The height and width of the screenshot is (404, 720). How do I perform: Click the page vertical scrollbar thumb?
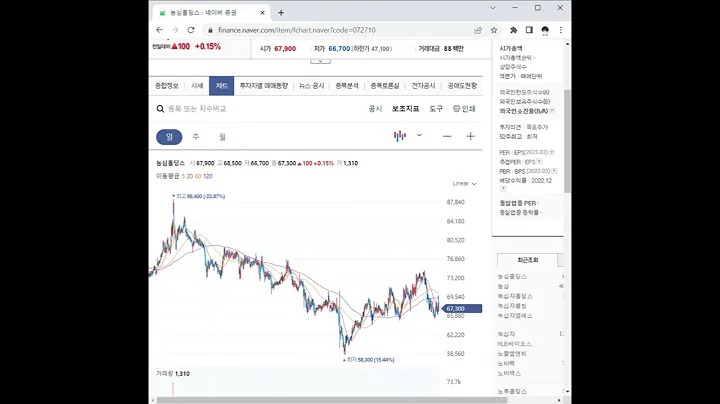pos(568,141)
